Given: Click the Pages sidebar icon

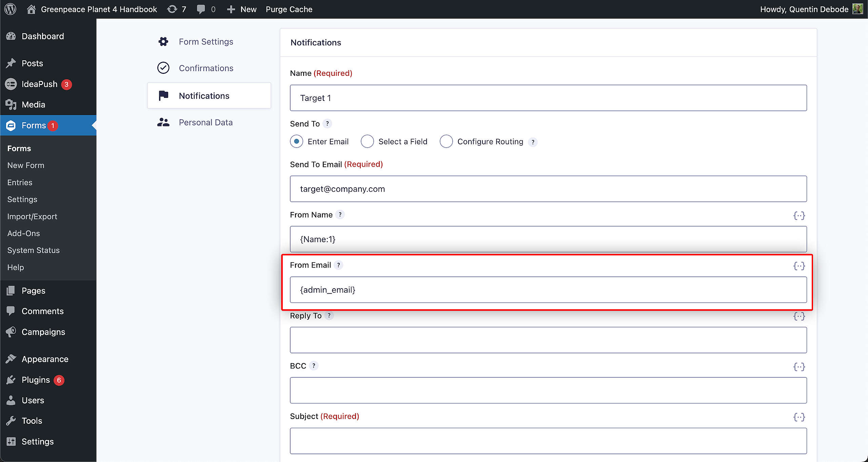Looking at the screenshot, I should click(11, 291).
